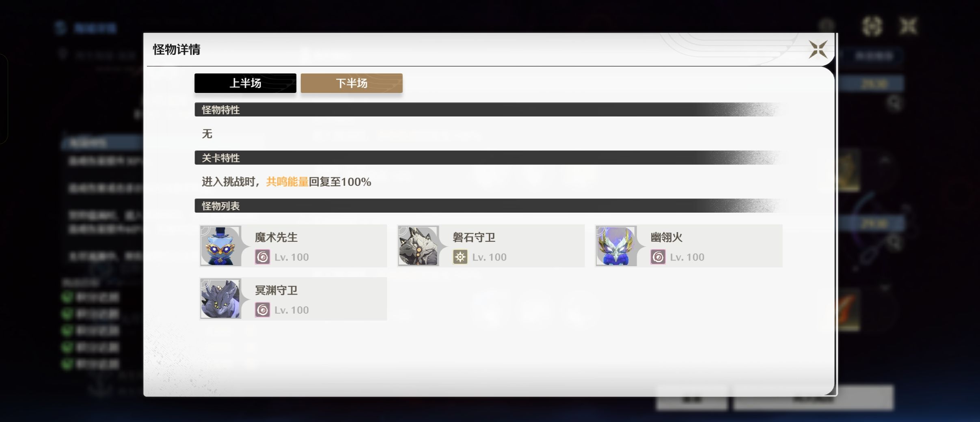
Task: Click the highlighted 共鸣能量 link text
Action: (x=287, y=182)
